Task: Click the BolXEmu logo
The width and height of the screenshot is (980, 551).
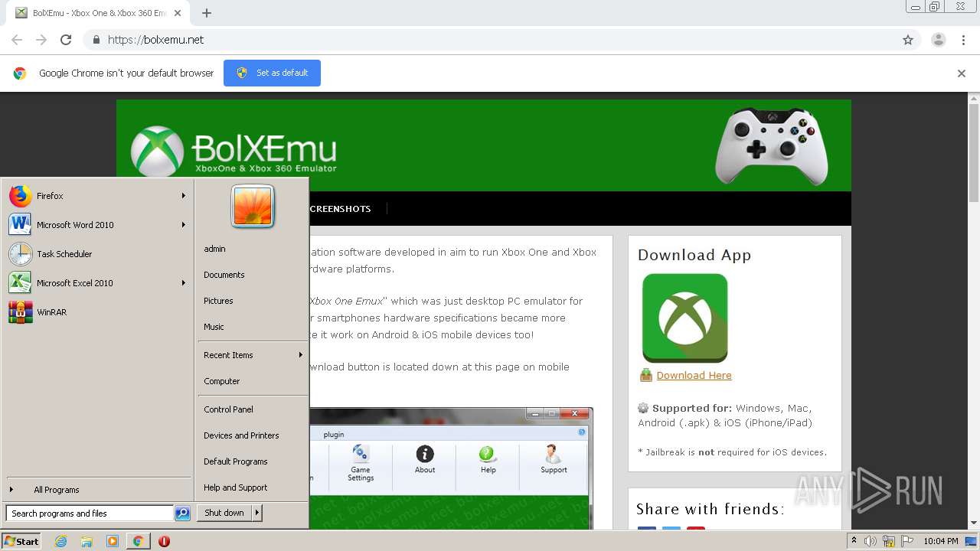Action: point(234,151)
